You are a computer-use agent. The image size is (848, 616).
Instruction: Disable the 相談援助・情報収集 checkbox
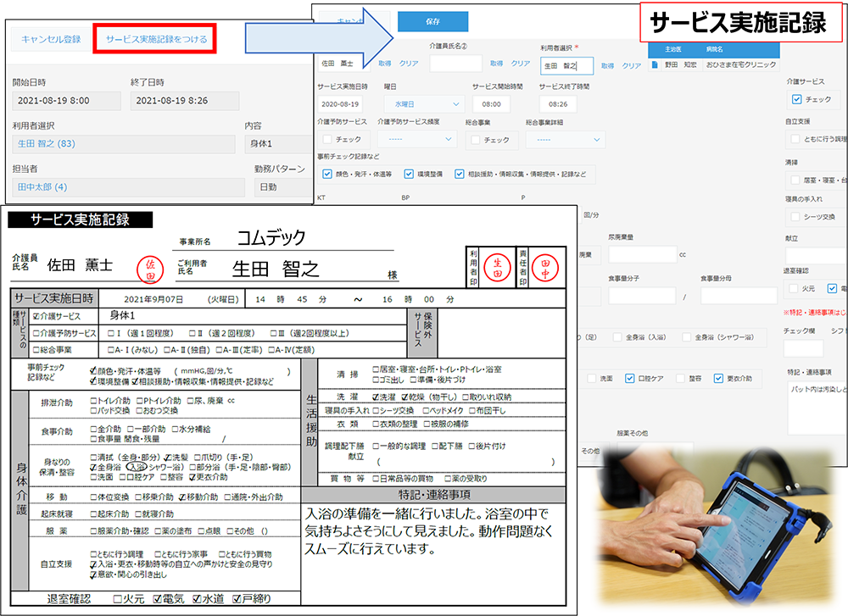pyautogui.click(x=459, y=174)
